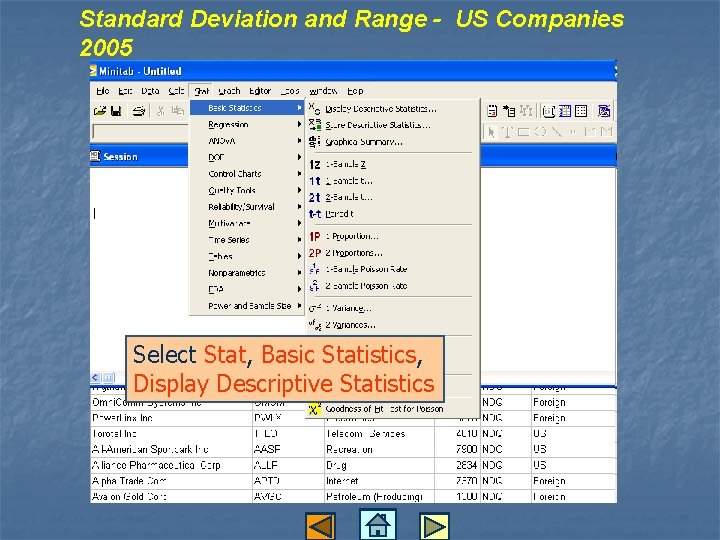Open the Nonparametrics submenu
This screenshot has height=540, width=720.
[x=247, y=273]
